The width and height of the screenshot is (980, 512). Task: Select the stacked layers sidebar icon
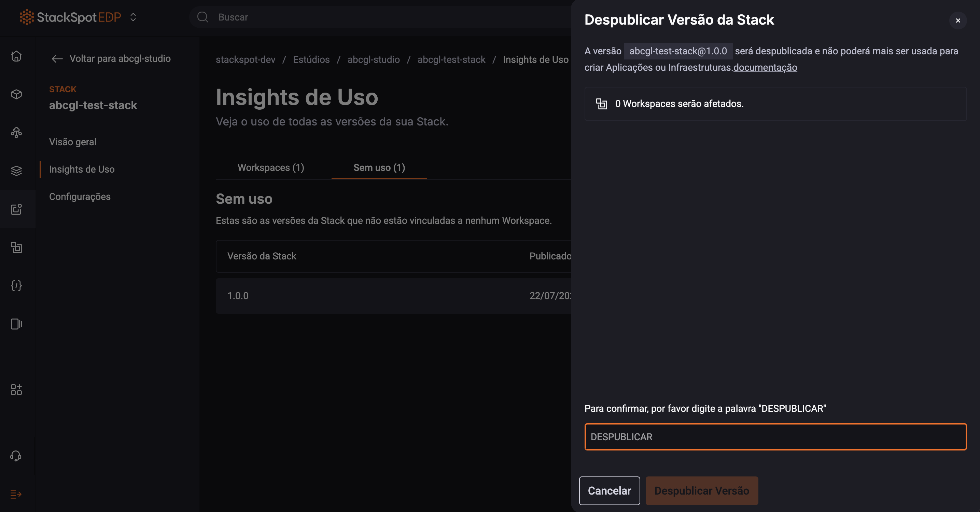pyautogui.click(x=16, y=171)
